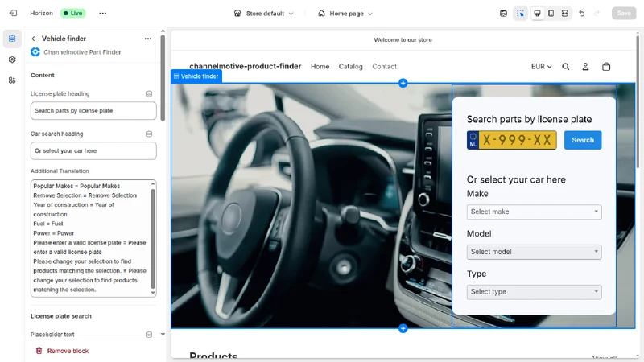Click the 'Welcome to our store' announcement text
This screenshot has width=644, height=362.
(x=403, y=39)
